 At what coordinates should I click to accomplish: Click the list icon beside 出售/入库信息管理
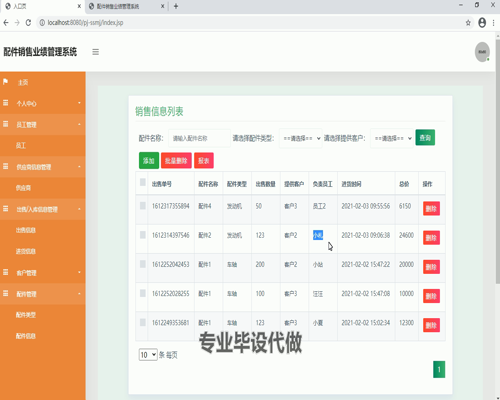click(5, 209)
